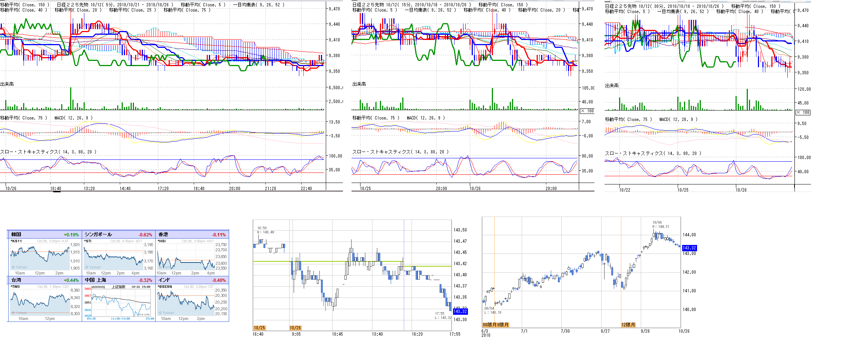Screen dimensions: 868x348
Task: Click the シンガポール market header
Action: pyautogui.click(x=98, y=234)
